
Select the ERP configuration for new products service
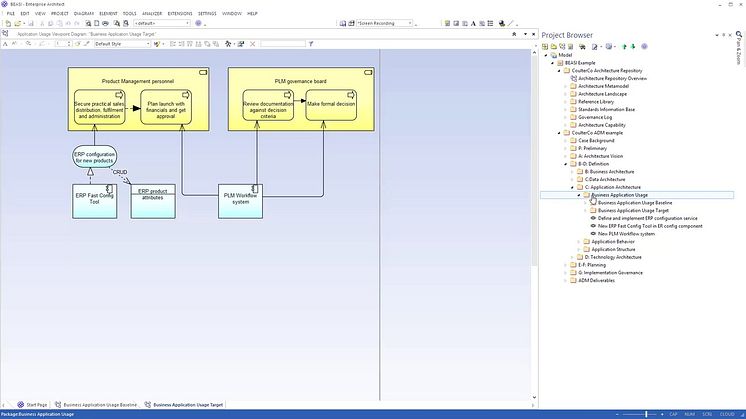(95, 156)
